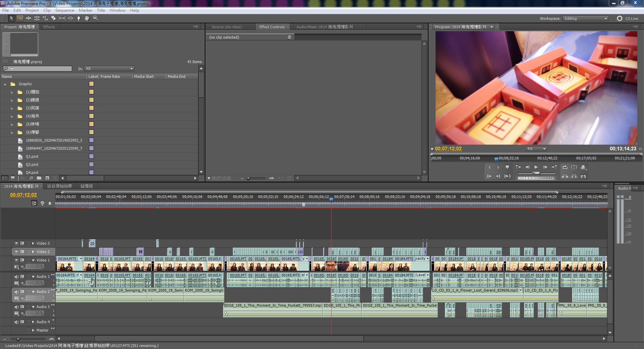Viewport: 644px width, 349px height.
Task: Play the program monitor sequence
Action: (x=536, y=167)
